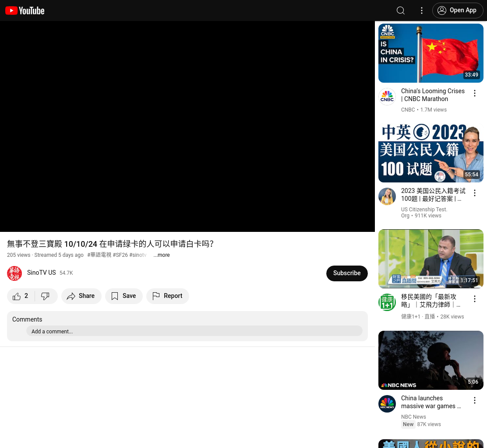Image resolution: width=487 pixels, height=448 pixels.
Task: Go to the YouTube home logo
Action: (25, 10)
